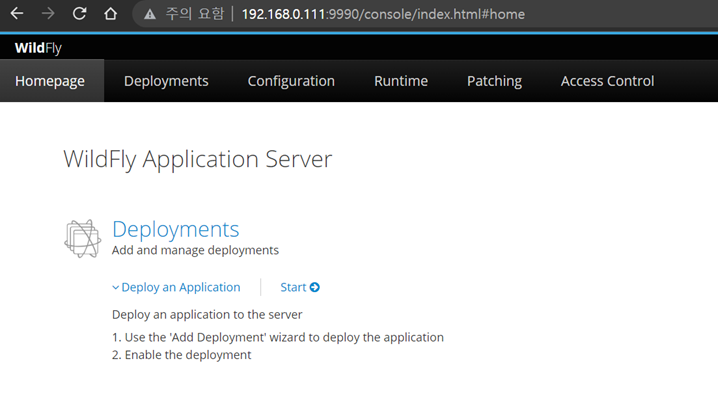Select the Homepage tab
Screen dimensions: 718x413
[50, 81]
